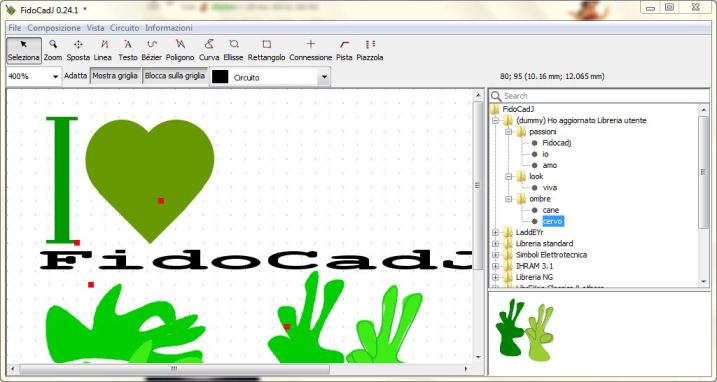This screenshot has height=382, width=717.
Task: Click horizontal scrollbar left arrow
Action: pyautogui.click(x=12, y=368)
